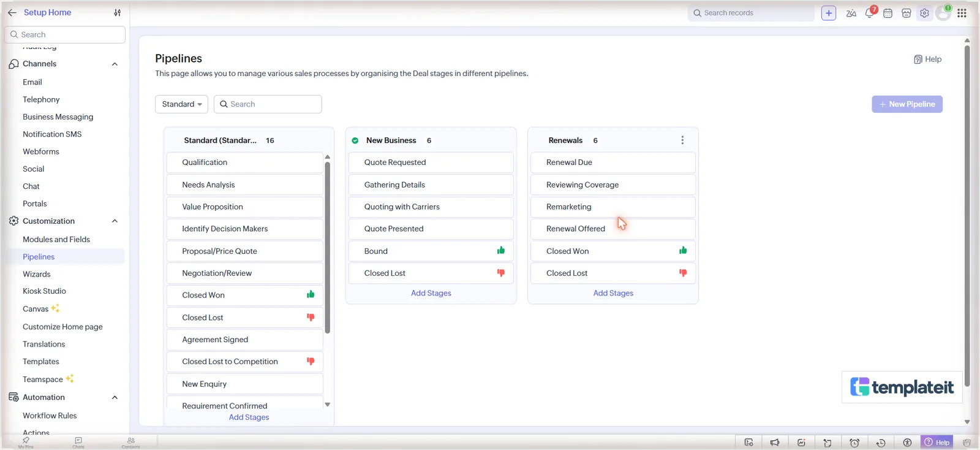
Task: Click the announcements megaphone icon in bottom bar
Action: (x=775, y=443)
